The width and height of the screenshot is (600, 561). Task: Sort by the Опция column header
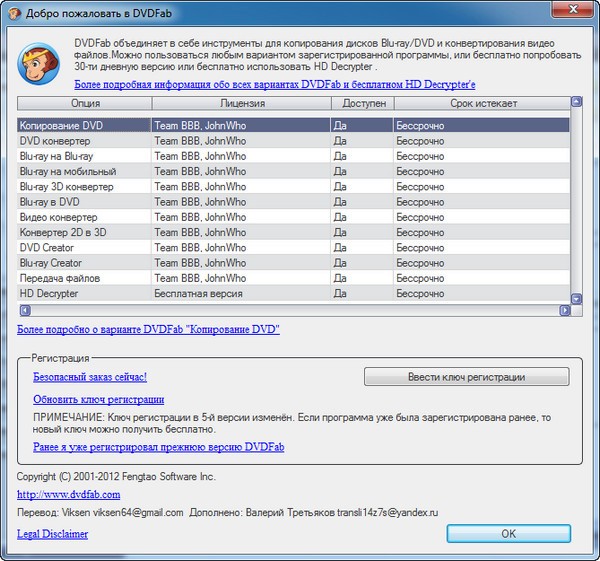click(x=85, y=103)
